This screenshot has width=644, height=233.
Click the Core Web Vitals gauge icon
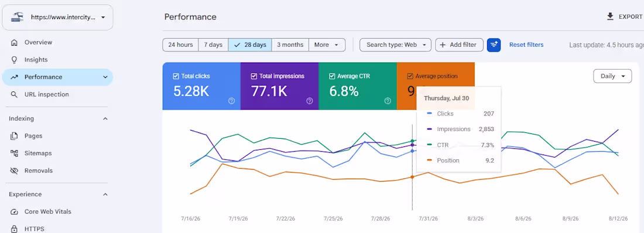(15, 212)
